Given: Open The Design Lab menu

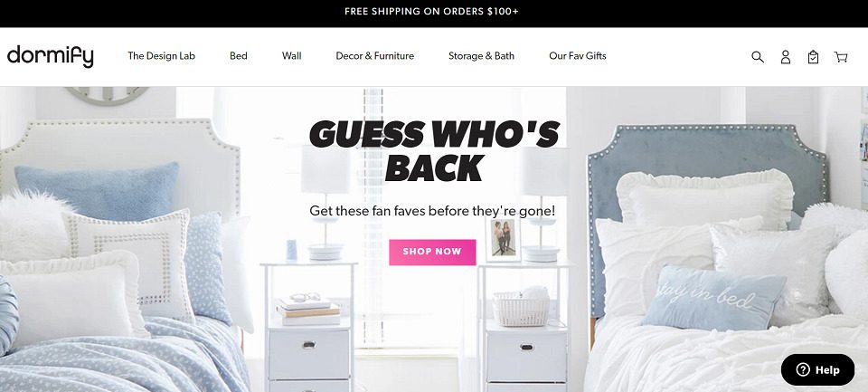Looking at the screenshot, I should point(161,56).
